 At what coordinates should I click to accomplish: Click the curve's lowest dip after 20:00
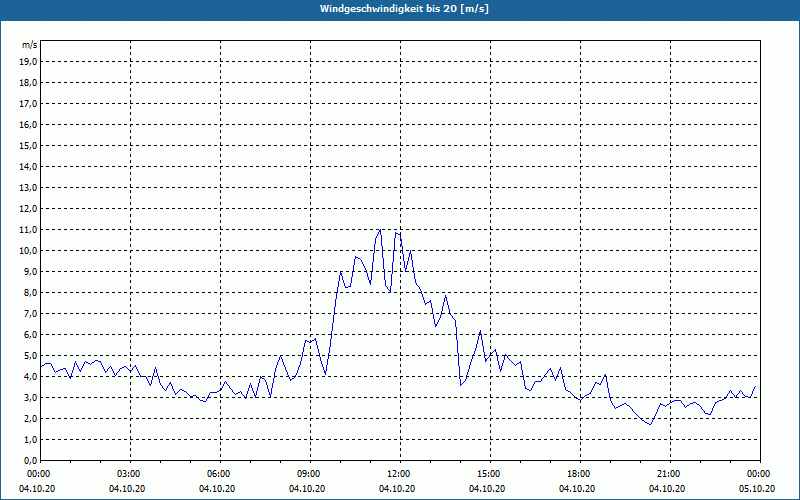(650, 424)
